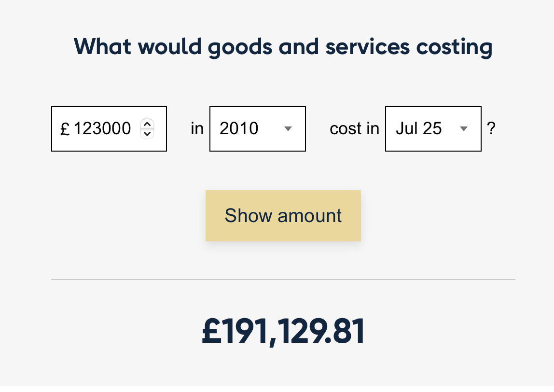The image size is (554, 392).
Task: Click the £191,129.81 result amount
Action: 283,332
